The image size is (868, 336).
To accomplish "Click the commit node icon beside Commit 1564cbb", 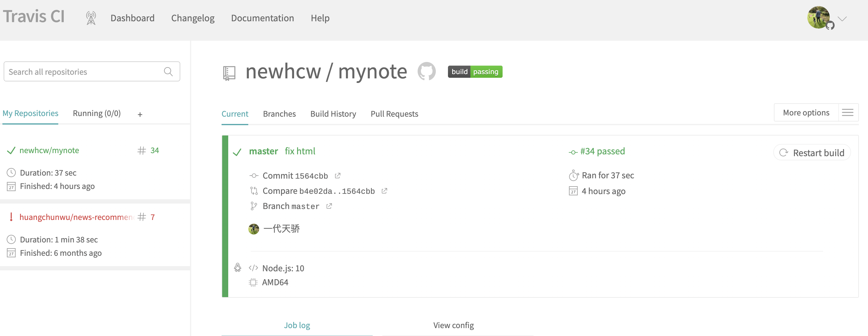I will pos(254,176).
